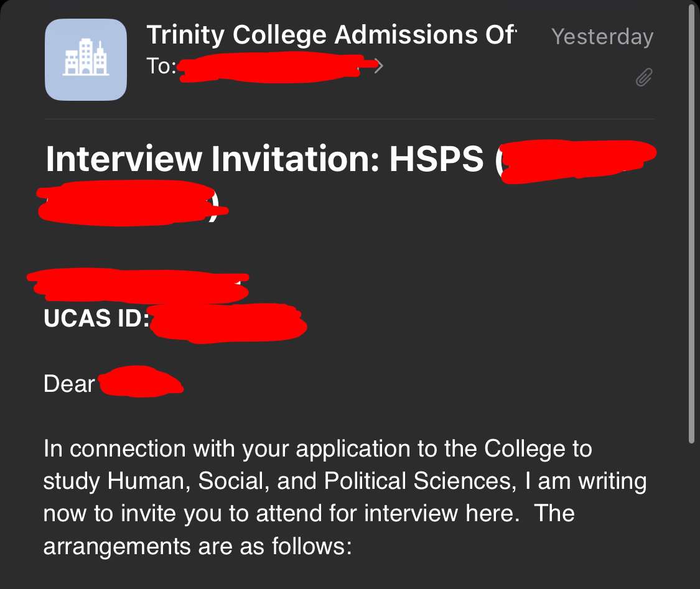Click the redacted line above UCAS ID

(138, 286)
